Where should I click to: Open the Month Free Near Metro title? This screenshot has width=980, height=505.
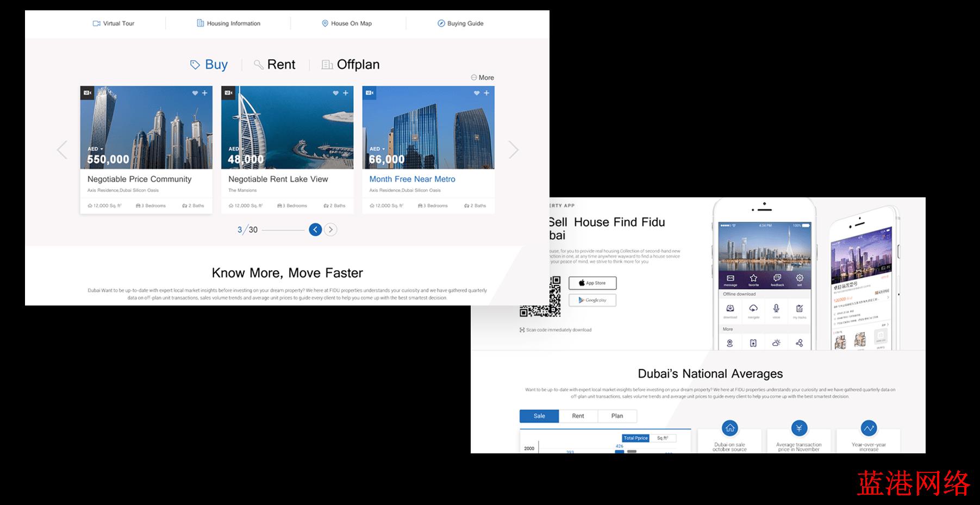[x=413, y=179]
